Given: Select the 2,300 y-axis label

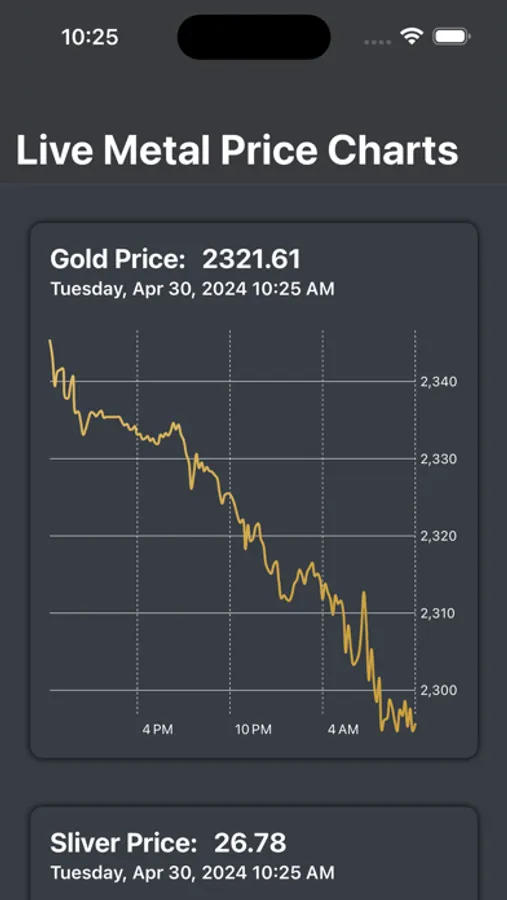Looking at the screenshot, I should (x=439, y=690).
